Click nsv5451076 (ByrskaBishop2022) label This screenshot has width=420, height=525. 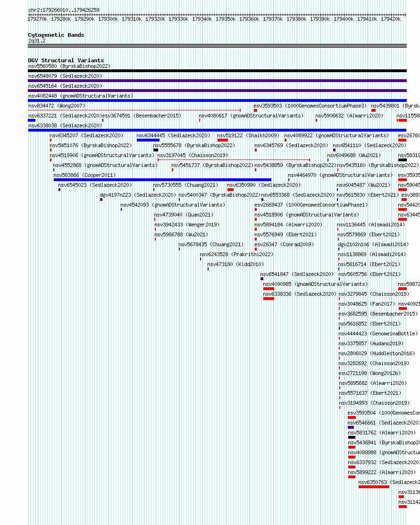pos(91,145)
